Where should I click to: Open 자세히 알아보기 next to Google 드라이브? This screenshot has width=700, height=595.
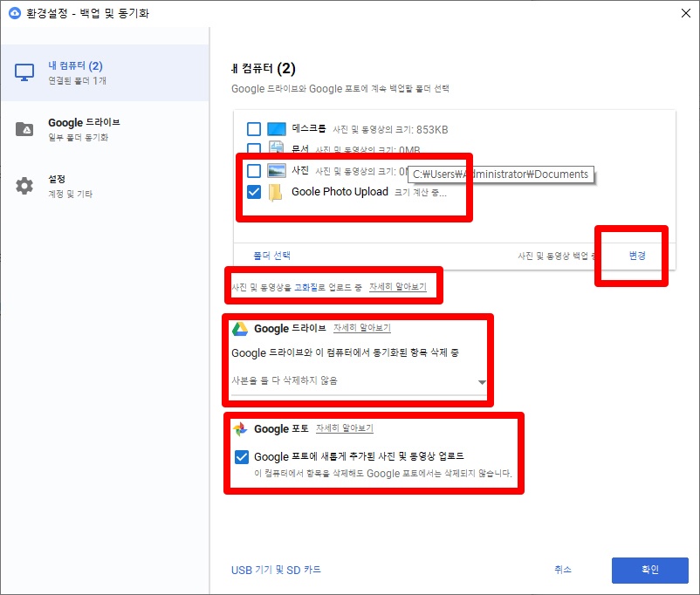(x=362, y=328)
